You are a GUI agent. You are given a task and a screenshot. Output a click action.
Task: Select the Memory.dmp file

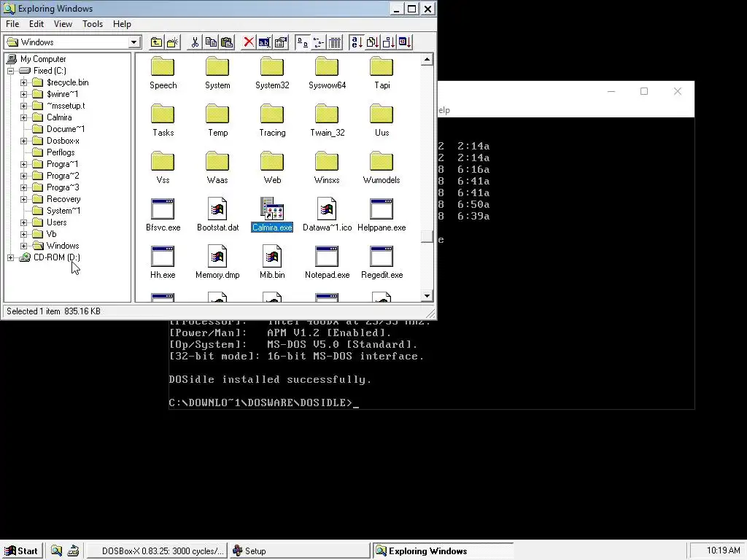click(217, 262)
